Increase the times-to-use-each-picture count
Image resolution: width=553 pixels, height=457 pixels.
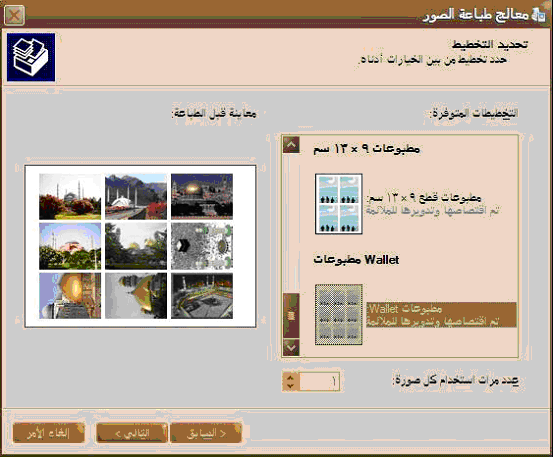point(291,377)
